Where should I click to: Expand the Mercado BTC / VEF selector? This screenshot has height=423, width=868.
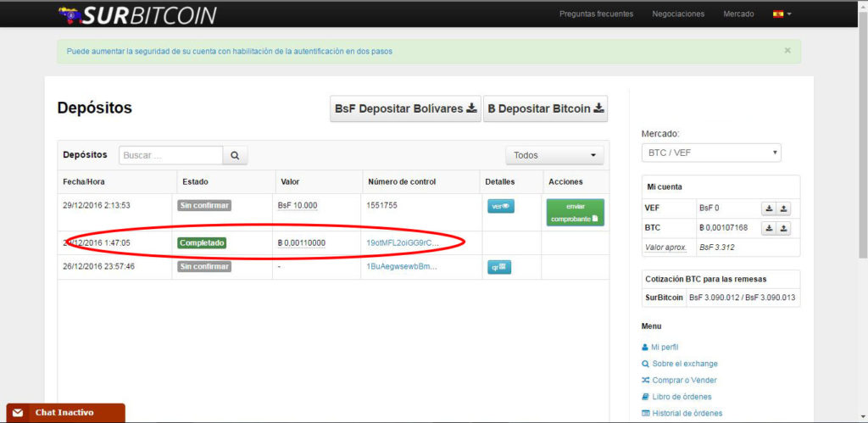[x=711, y=153]
